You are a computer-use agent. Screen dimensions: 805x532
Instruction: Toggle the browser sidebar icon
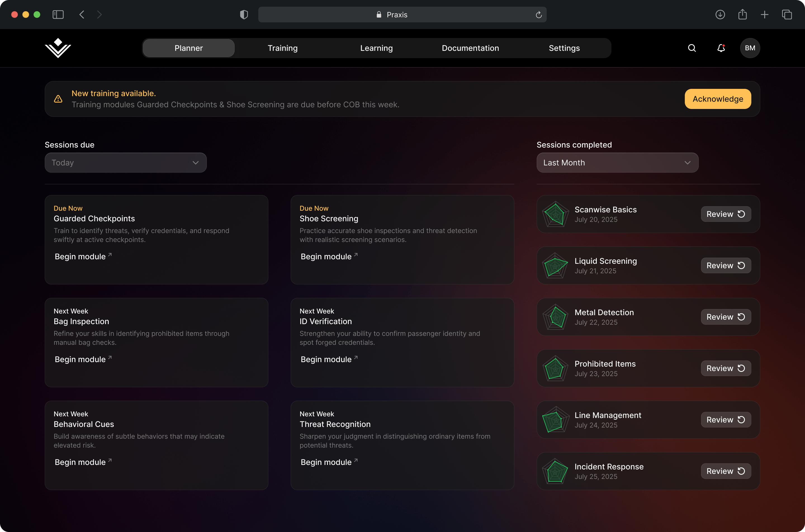(x=58, y=15)
